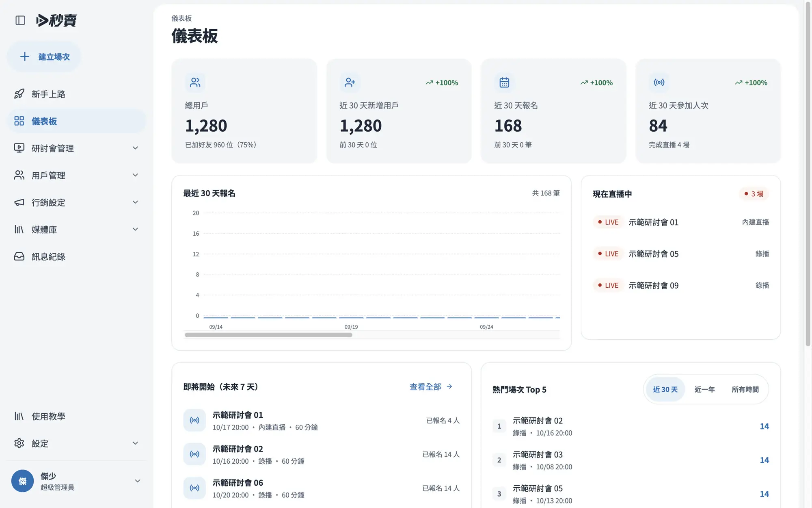The width and height of the screenshot is (812, 508).
Task: Select the 近一年 filter tab
Action: coord(704,389)
